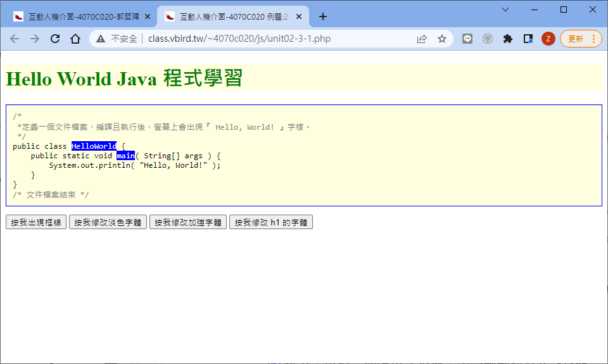Toggle the browser side panel icon
608x364 pixels.
pyautogui.click(x=528, y=39)
